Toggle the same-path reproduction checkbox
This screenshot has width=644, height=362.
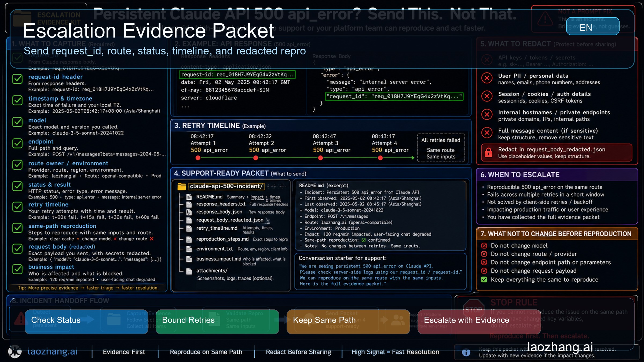pyautogui.click(x=17, y=228)
